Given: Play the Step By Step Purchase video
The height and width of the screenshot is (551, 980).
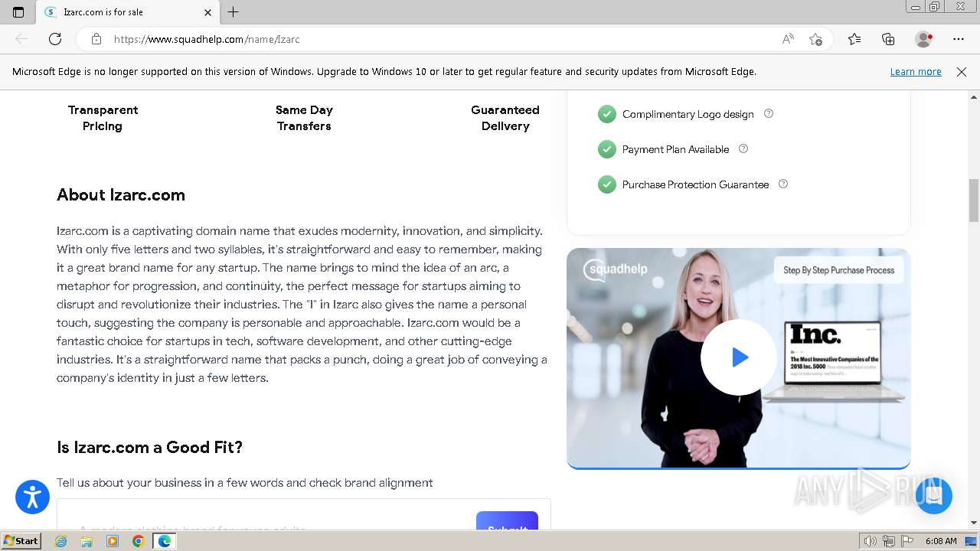Looking at the screenshot, I should 738,357.
